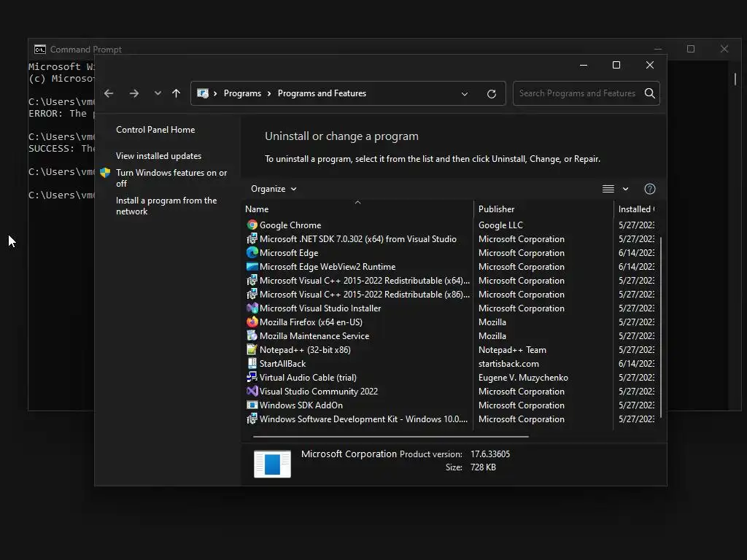Expand the chevron before Programs and Features
This screenshot has width=747, height=560.
[x=269, y=93]
